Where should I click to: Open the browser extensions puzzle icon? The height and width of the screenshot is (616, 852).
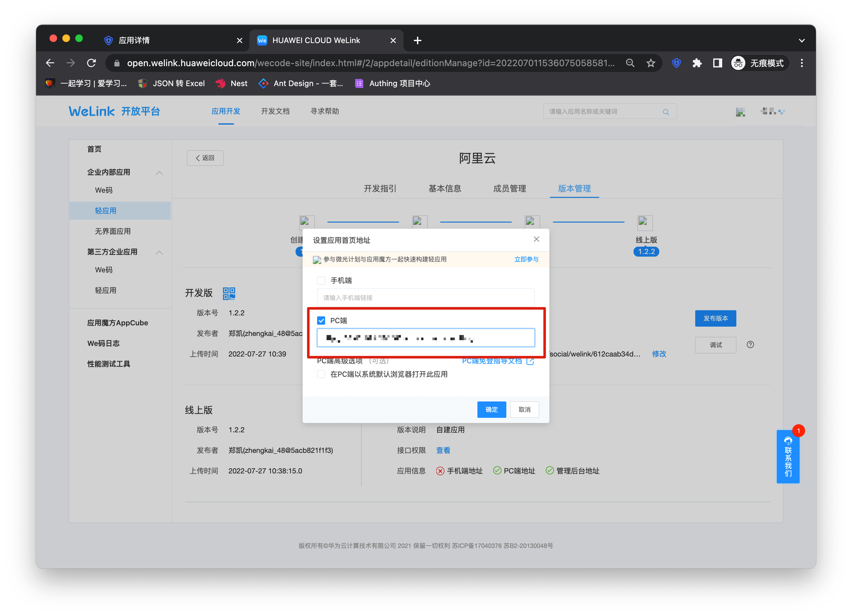coord(697,63)
